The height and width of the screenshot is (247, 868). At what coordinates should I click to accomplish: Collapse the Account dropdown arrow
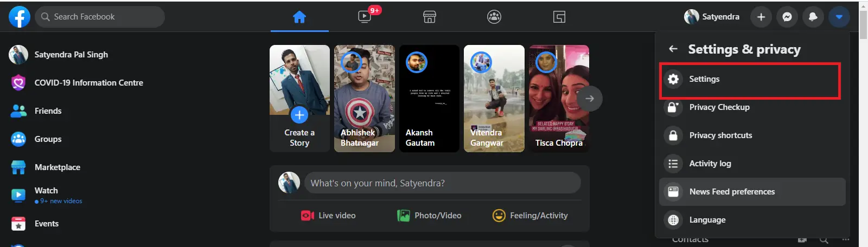(x=839, y=17)
